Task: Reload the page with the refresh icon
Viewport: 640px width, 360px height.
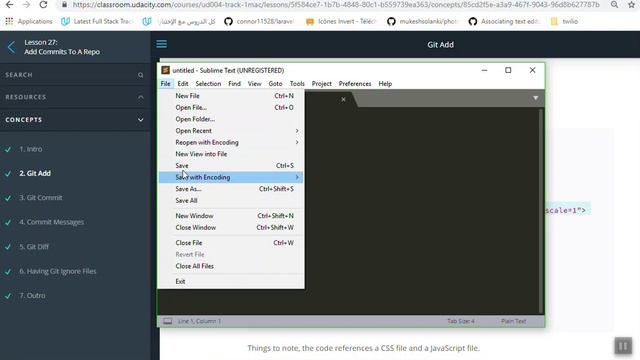Action: [43, 5]
